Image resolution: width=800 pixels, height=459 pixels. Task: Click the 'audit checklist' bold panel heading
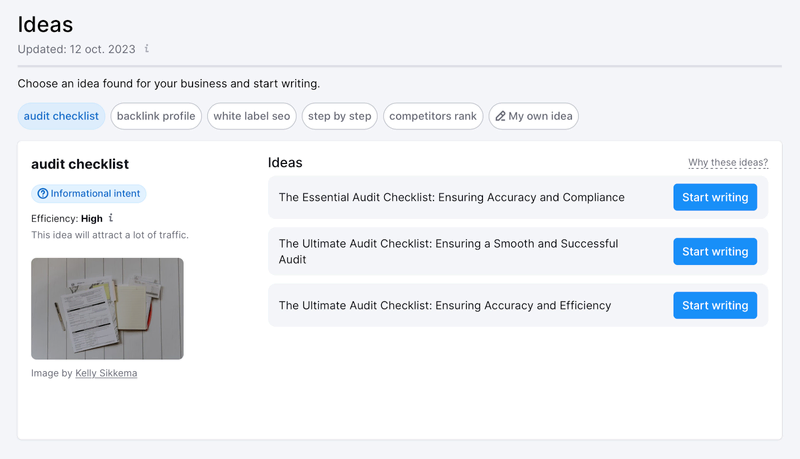pos(80,164)
